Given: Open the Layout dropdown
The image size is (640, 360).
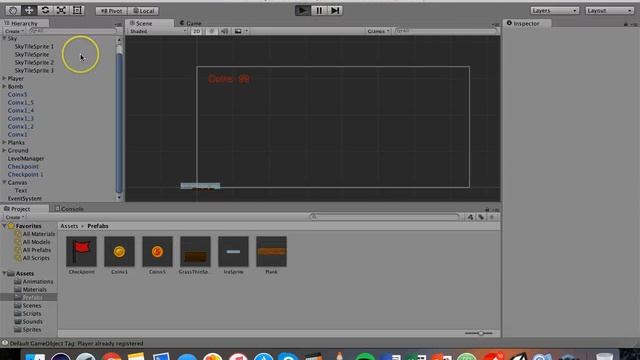Looking at the screenshot, I should point(609,11).
